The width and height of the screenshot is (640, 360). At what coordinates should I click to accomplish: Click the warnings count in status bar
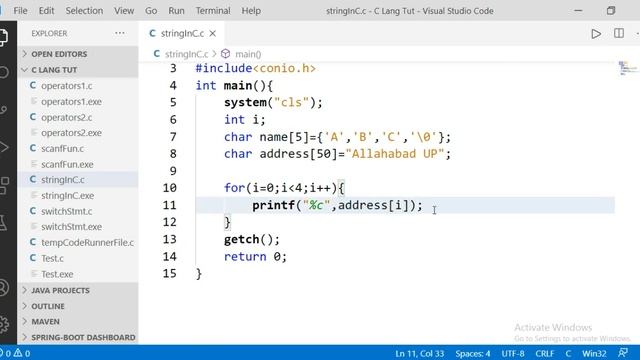[22, 353]
